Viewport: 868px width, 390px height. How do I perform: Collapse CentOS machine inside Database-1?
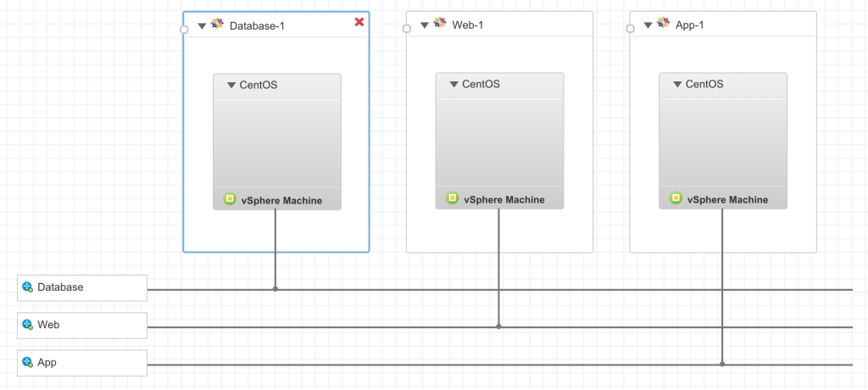click(x=231, y=85)
